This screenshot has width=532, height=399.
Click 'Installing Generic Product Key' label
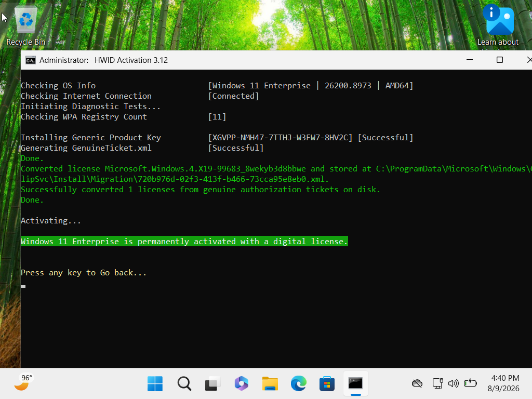point(90,137)
